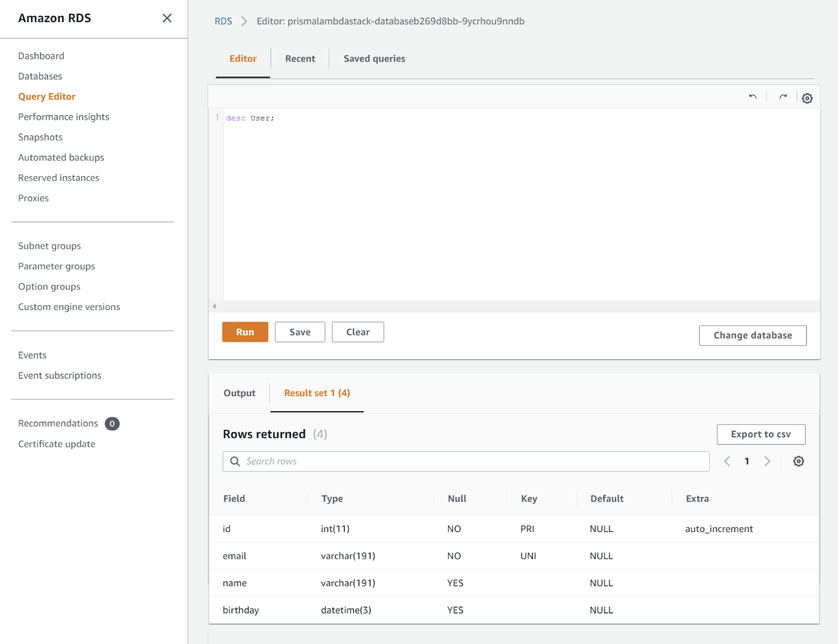The image size is (838, 644).
Task: Select Query Editor in the sidebar
Action: coord(47,96)
